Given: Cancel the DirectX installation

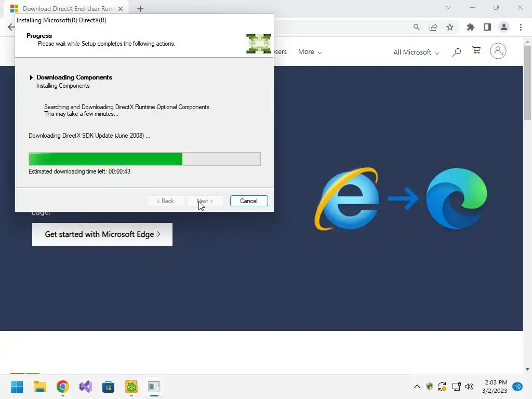Looking at the screenshot, I should (249, 201).
